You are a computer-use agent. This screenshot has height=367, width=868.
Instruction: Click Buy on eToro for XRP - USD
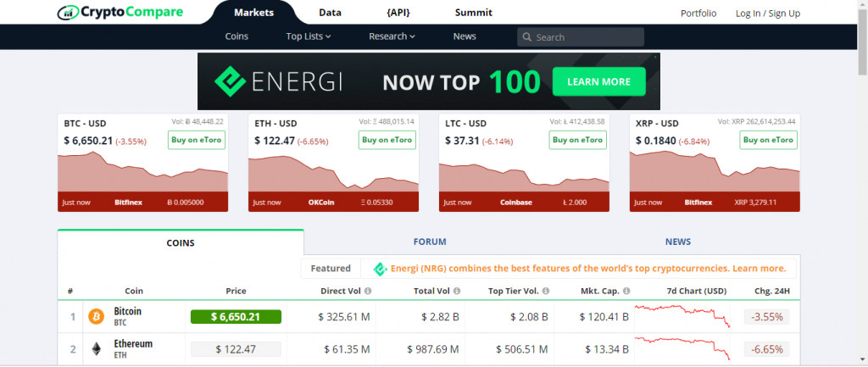click(x=768, y=140)
